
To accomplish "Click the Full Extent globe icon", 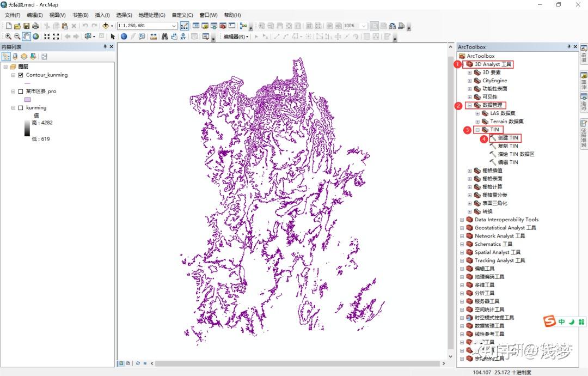I will point(35,37).
